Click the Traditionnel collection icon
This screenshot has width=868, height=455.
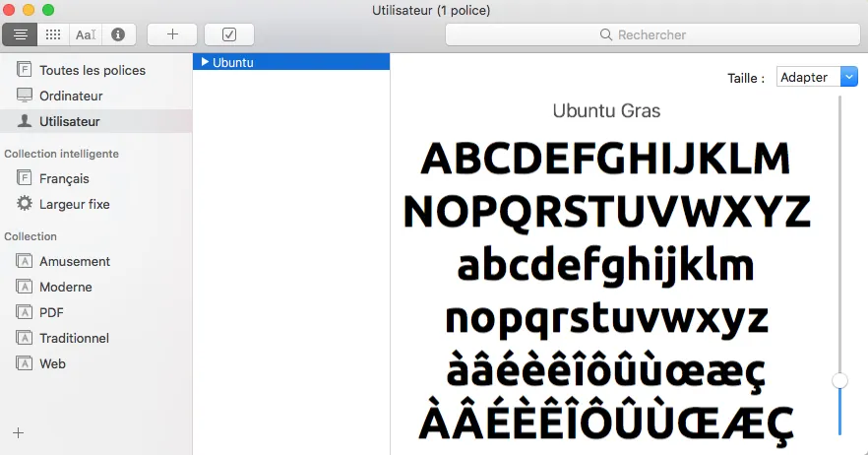[24, 337]
